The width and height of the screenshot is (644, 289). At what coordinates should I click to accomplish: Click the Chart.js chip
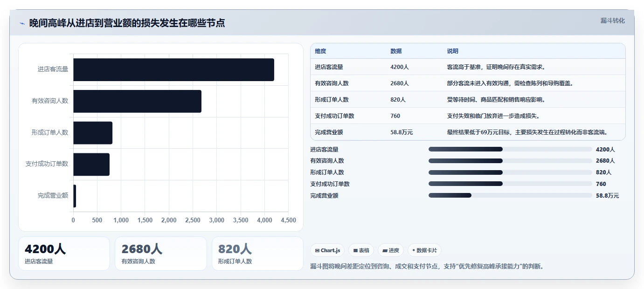(327, 250)
